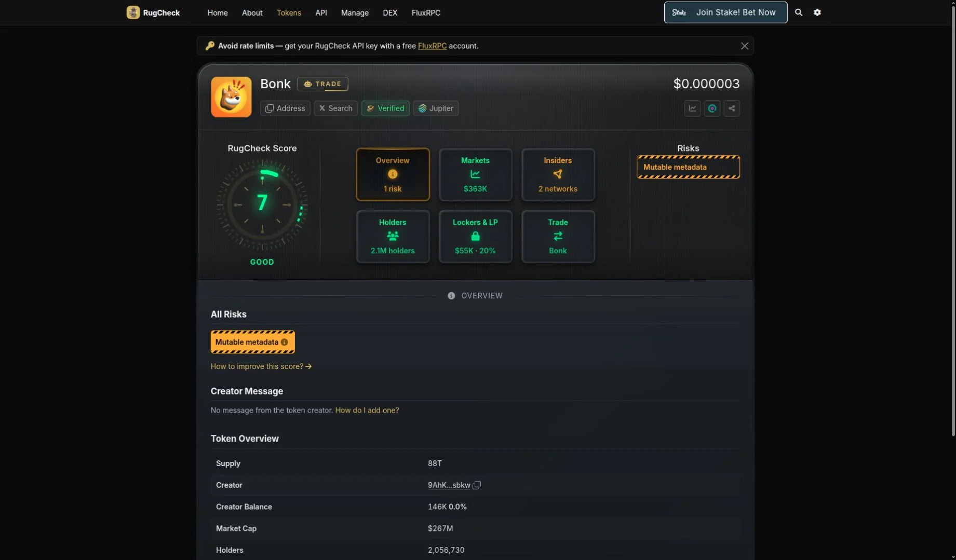Open settings gear in the navbar
956x560 pixels.
817,12
